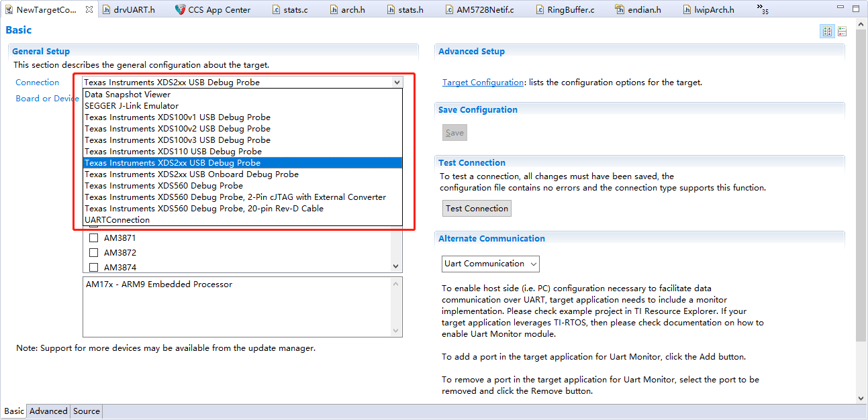Choose XDS560 20-pin Rev-D Cable option
Viewport: 868px width, 420px height.
click(x=242, y=209)
